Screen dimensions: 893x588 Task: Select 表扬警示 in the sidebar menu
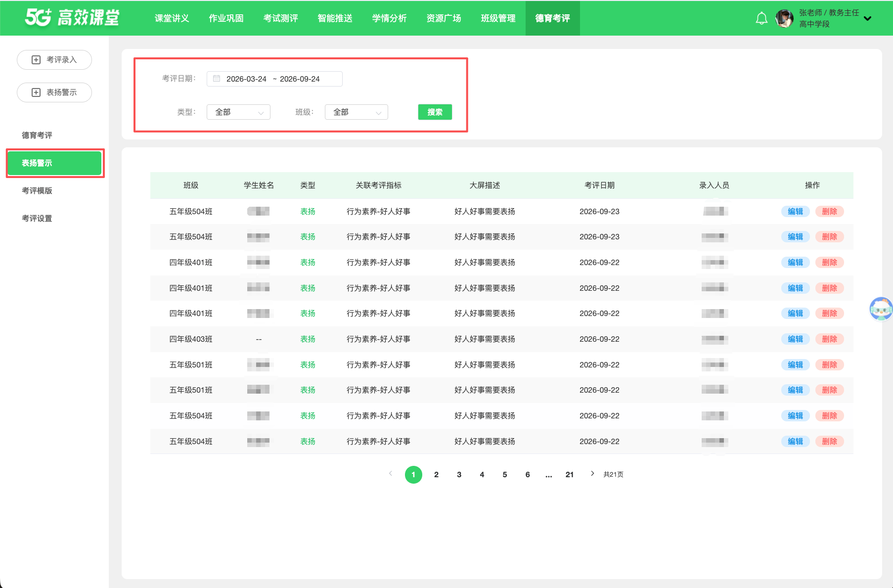tap(54, 163)
